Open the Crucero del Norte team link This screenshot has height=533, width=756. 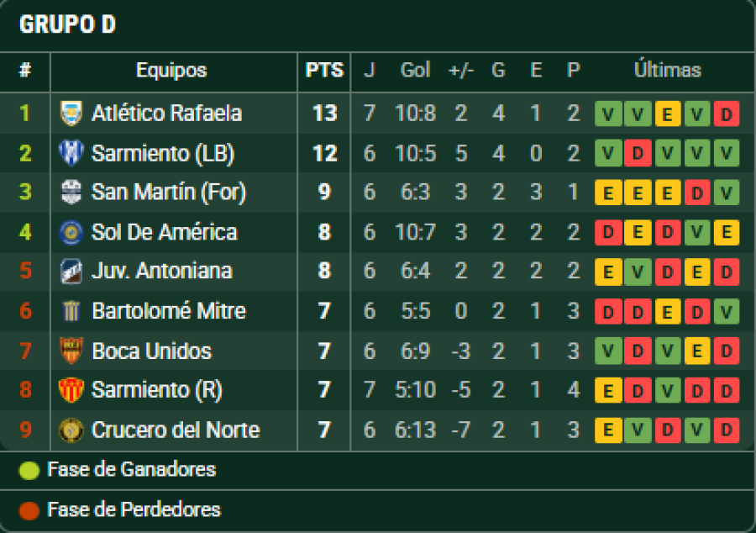click(x=175, y=430)
